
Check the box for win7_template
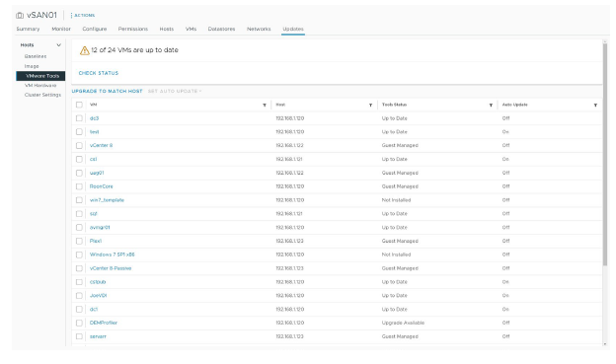(79, 200)
